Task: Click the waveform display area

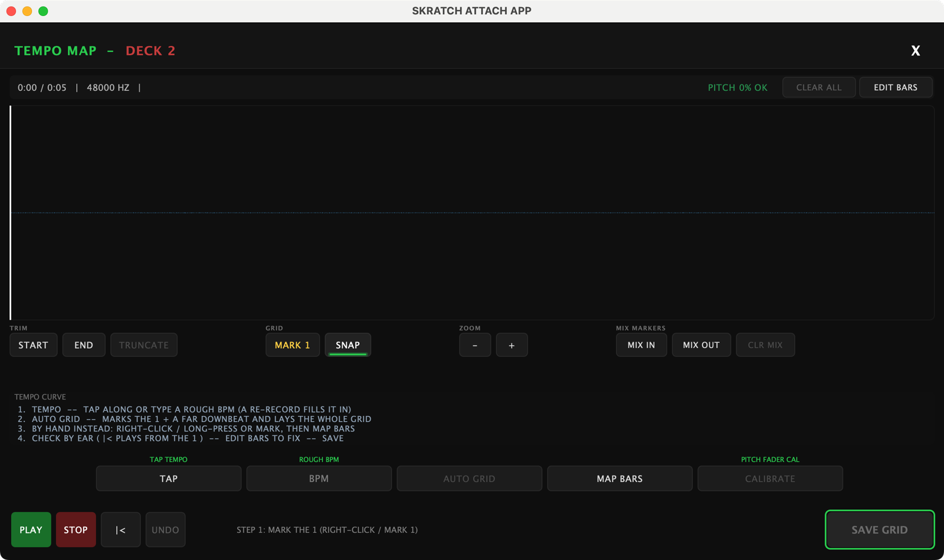Action: [472, 213]
